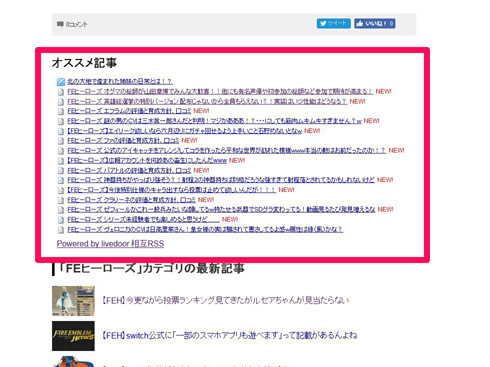Open the ファの評価と育成方針 link
The image size is (490, 367).
[x=123, y=141]
